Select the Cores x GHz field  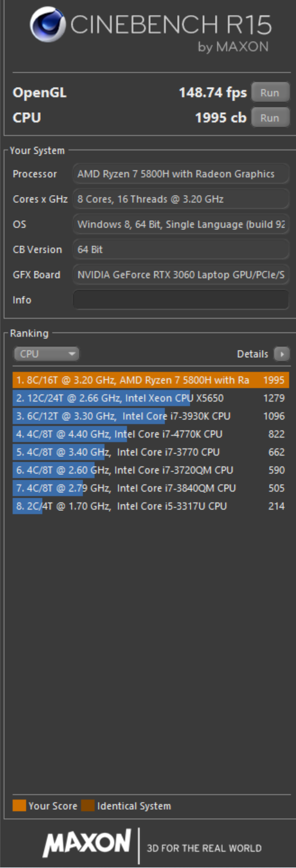(x=181, y=199)
